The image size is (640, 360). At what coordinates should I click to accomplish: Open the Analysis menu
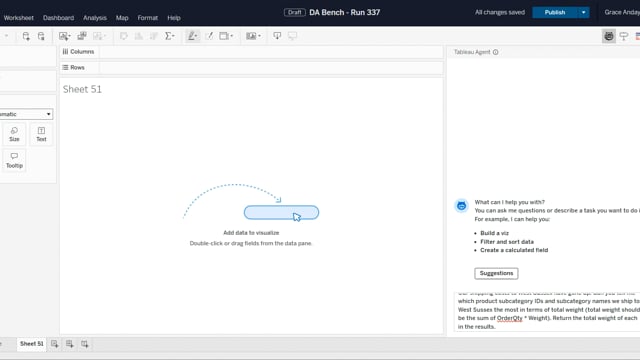pos(95,18)
